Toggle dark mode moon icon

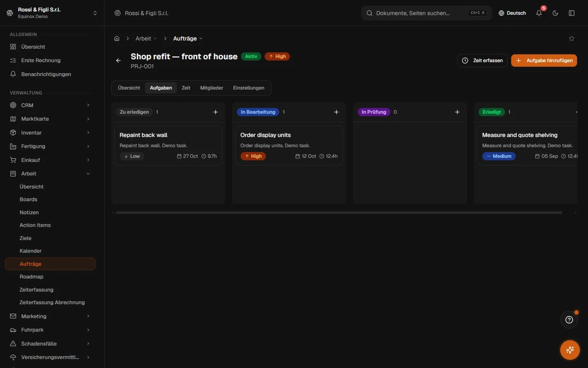(x=555, y=13)
